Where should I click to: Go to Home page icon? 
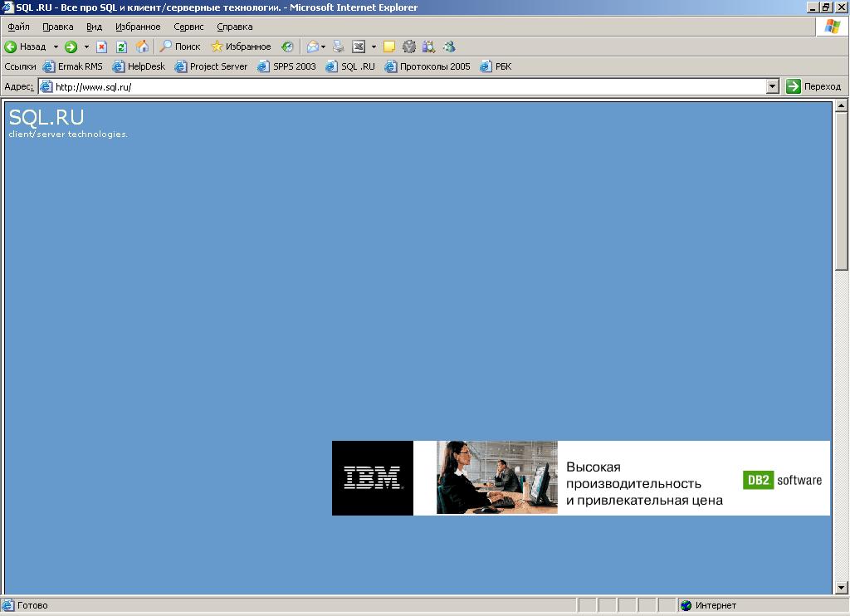pos(142,46)
